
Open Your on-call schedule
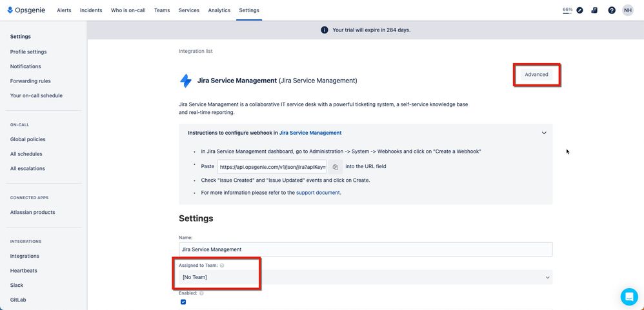click(36, 95)
